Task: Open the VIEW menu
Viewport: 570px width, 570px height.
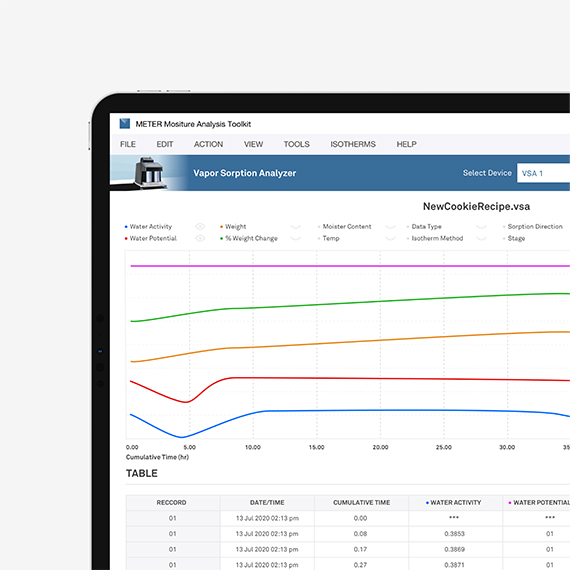Action: (253, 144)
